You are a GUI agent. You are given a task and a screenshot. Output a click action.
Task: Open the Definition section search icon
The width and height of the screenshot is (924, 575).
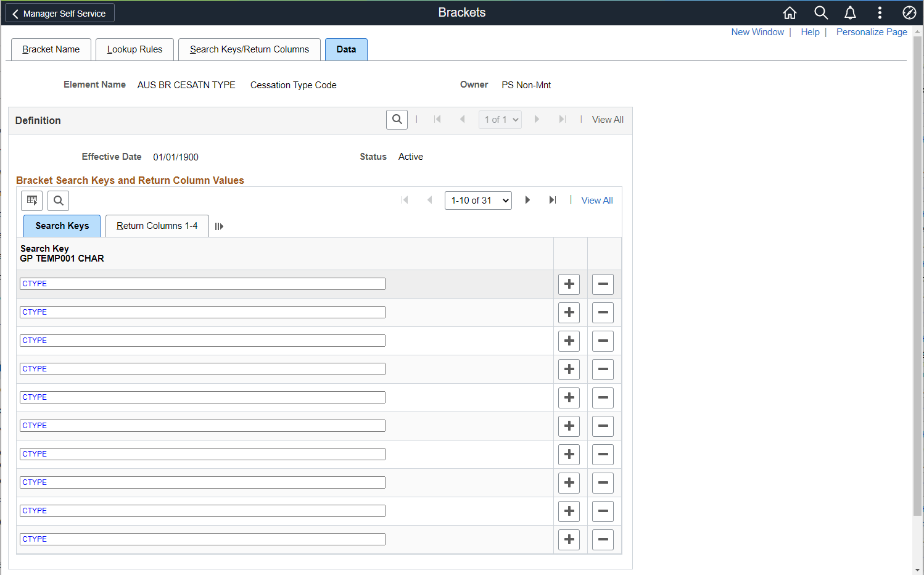397,119
